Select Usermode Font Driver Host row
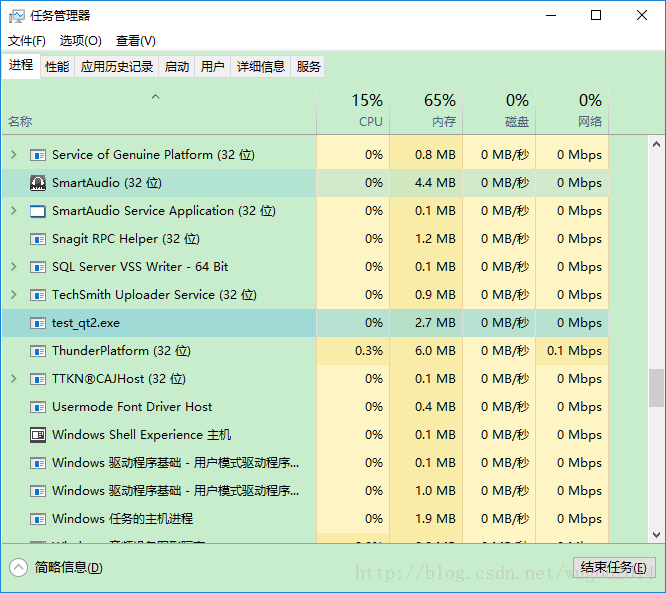The image size is (666, 593). point(305,407)
